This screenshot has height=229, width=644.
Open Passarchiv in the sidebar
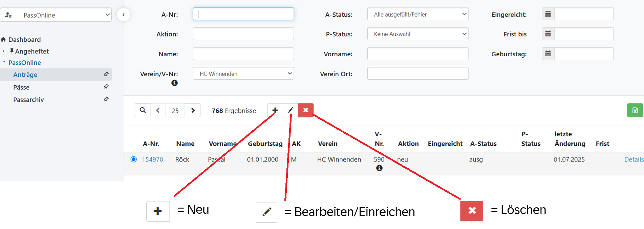pos(28,100)
